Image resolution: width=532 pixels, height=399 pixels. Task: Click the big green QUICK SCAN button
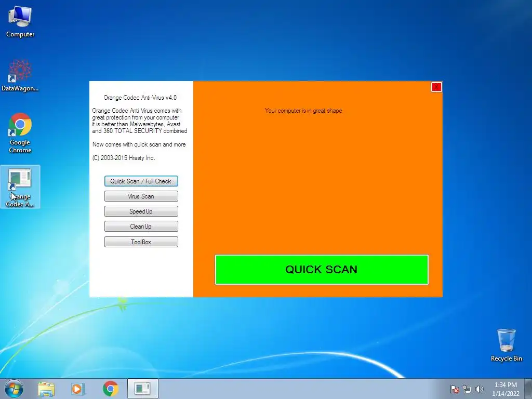tap(322, 270)
